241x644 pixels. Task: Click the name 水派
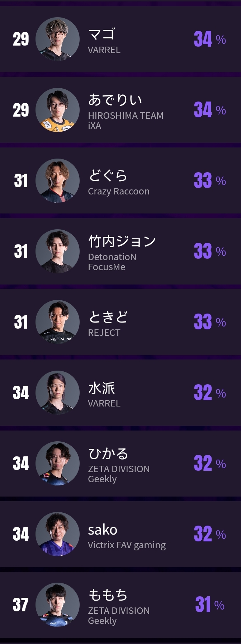tap(101, 388)
